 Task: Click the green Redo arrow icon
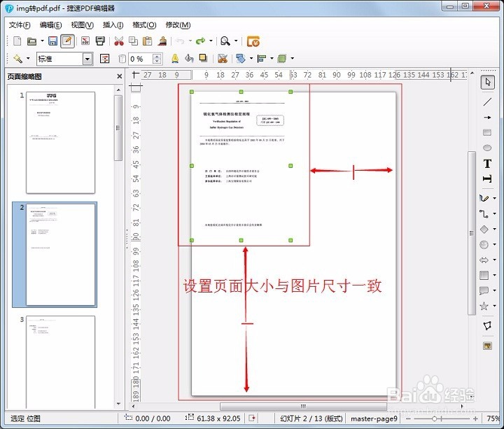201,41
